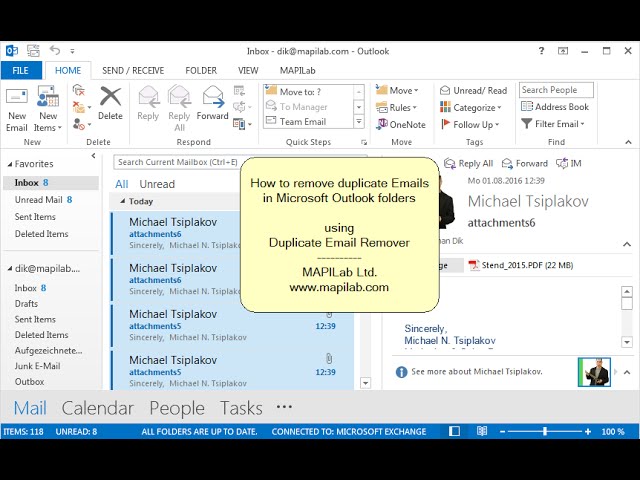The image size is (640, 480).
Task: Click the Search People field
Action: [556, 90]
